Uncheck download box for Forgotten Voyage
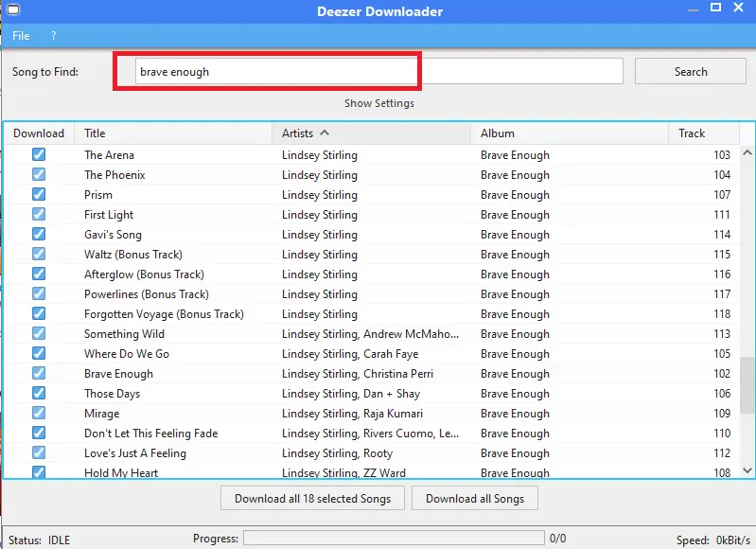This screenshot has width=756, height=549. (x=39, y=313)
